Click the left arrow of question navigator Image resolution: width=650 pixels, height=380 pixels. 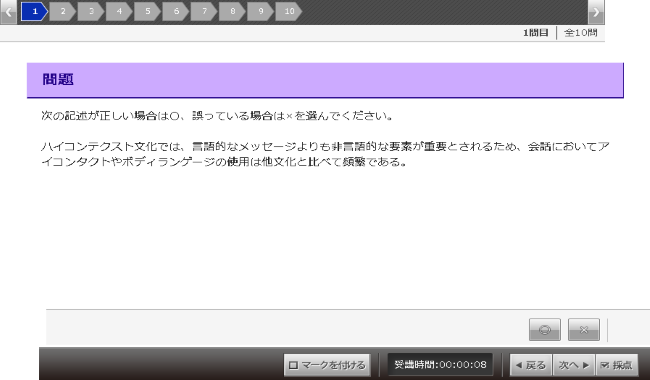(x=8, y=12)
